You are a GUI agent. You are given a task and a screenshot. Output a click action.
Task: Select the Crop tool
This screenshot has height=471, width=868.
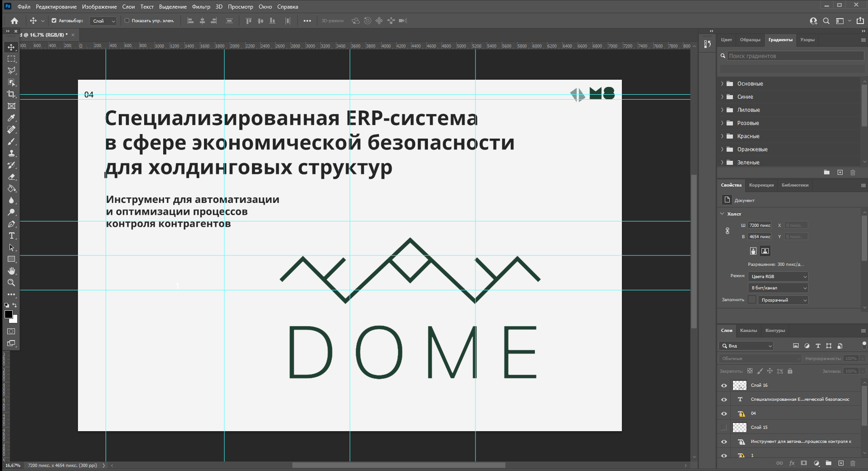click(x=11, y=94)
